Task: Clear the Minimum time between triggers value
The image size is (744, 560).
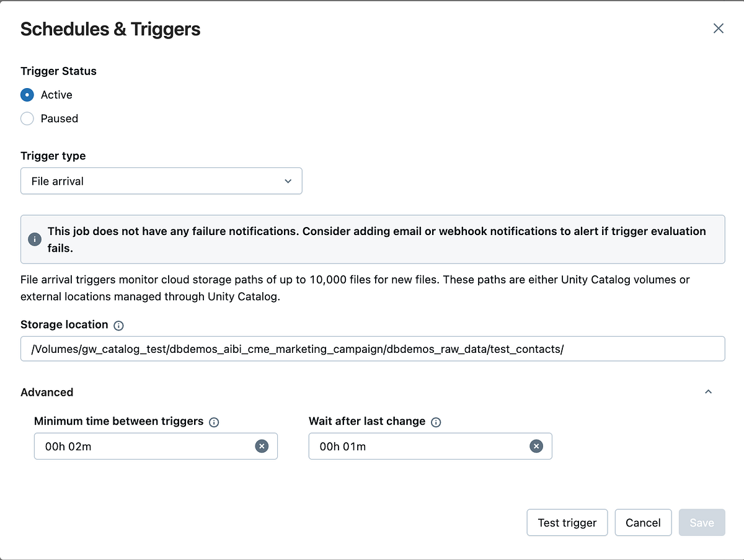Action: pyautogui.click(x=262, y=446)
